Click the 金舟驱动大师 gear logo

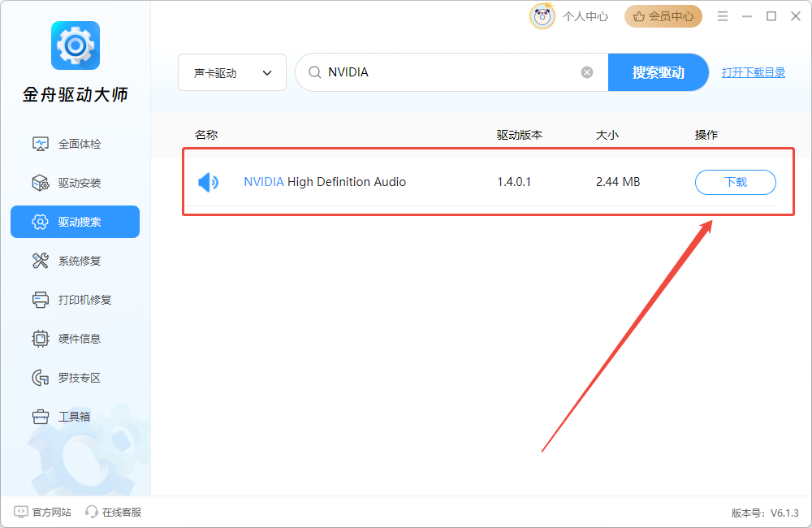coord(75,45)
